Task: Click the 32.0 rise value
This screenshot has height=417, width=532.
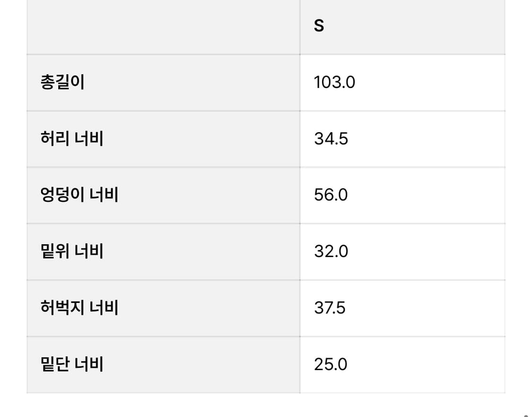Action: [331, 251]
